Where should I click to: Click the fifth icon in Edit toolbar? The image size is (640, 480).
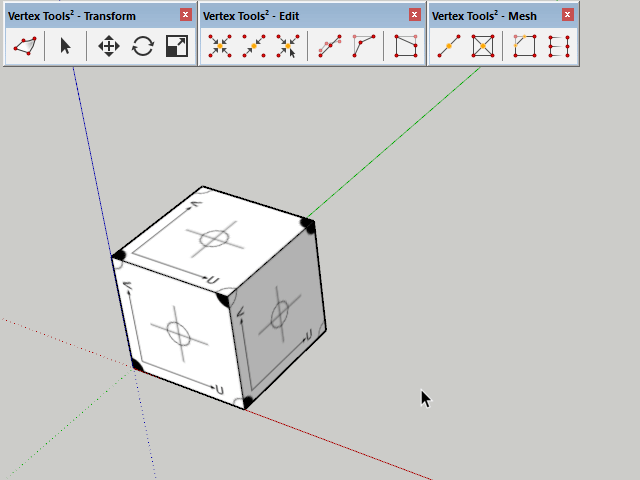coord(364,46)
